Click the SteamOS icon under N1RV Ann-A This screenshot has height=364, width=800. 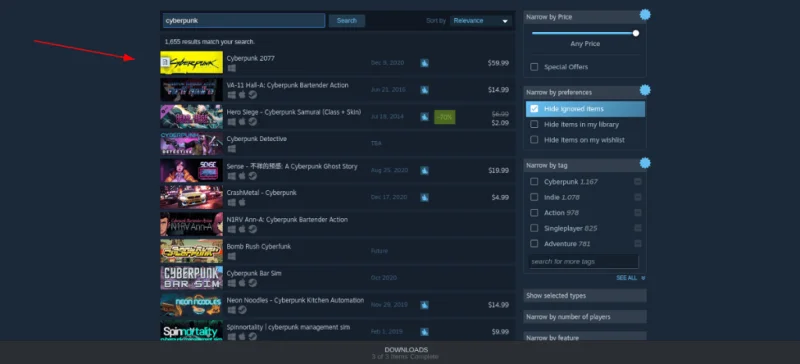[x=253, y=229]
